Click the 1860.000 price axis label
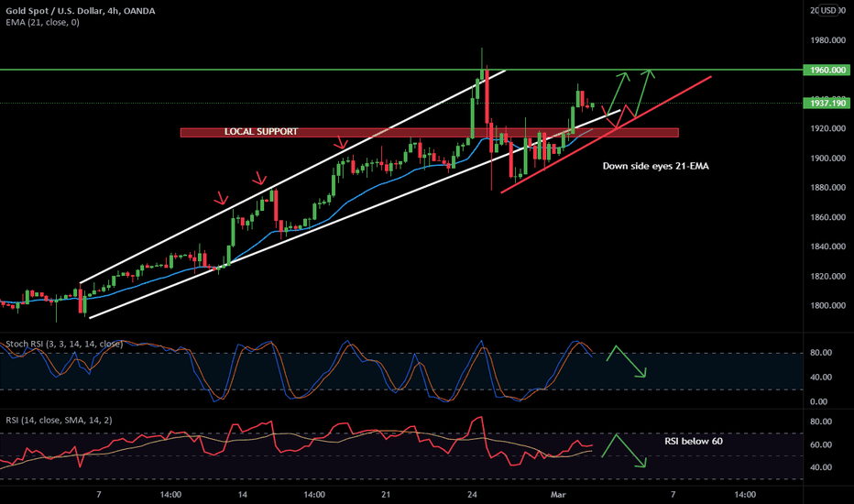Image resolution: width=854 pixels, height=504 pixels. (x=827, y=217)
